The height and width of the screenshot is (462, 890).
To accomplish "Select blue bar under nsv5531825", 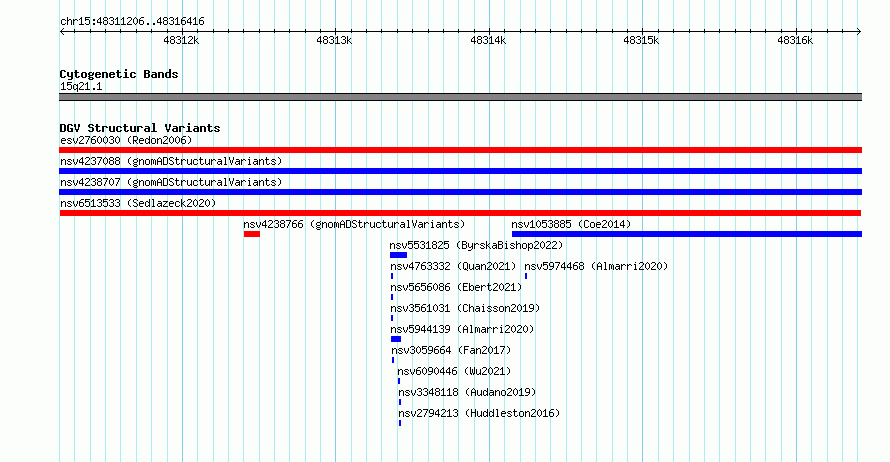I will click(398, 255).
